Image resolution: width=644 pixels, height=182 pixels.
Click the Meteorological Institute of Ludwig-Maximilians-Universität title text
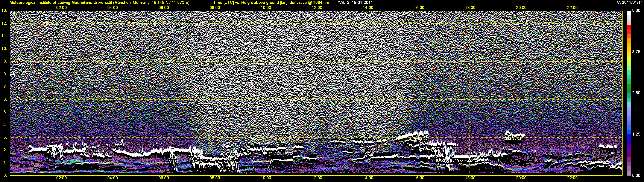(100, 3)
